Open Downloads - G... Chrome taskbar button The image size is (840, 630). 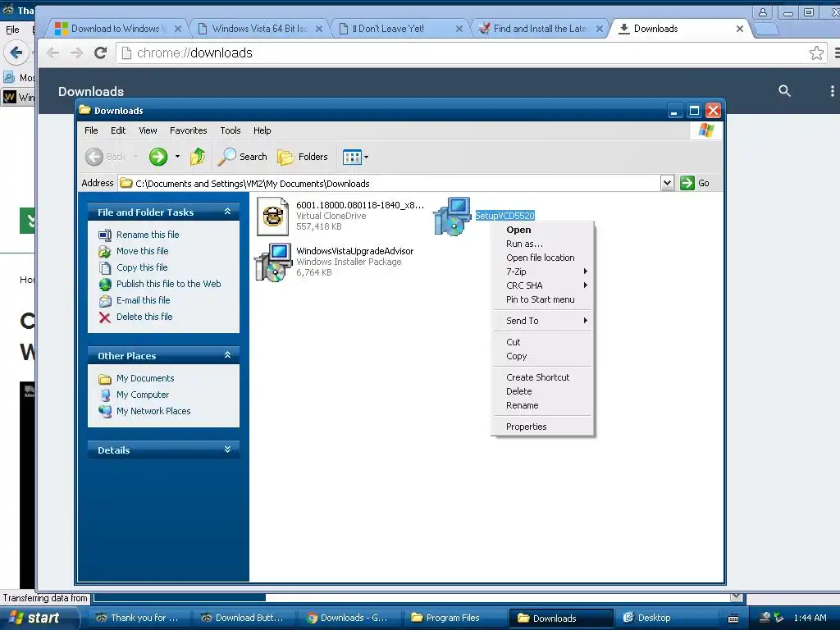[348, 618]
